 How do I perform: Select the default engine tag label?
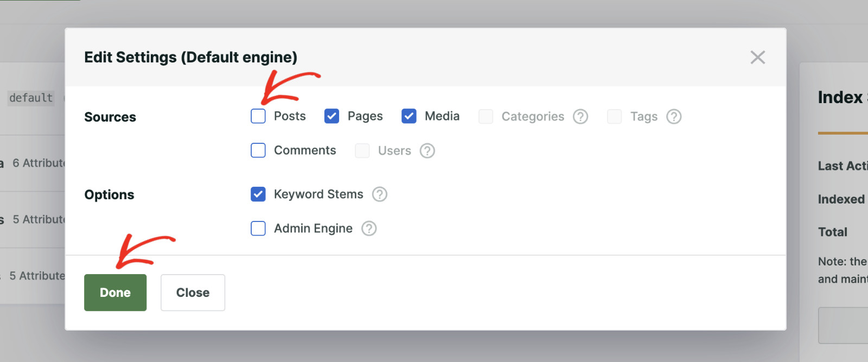coord(31,98)
